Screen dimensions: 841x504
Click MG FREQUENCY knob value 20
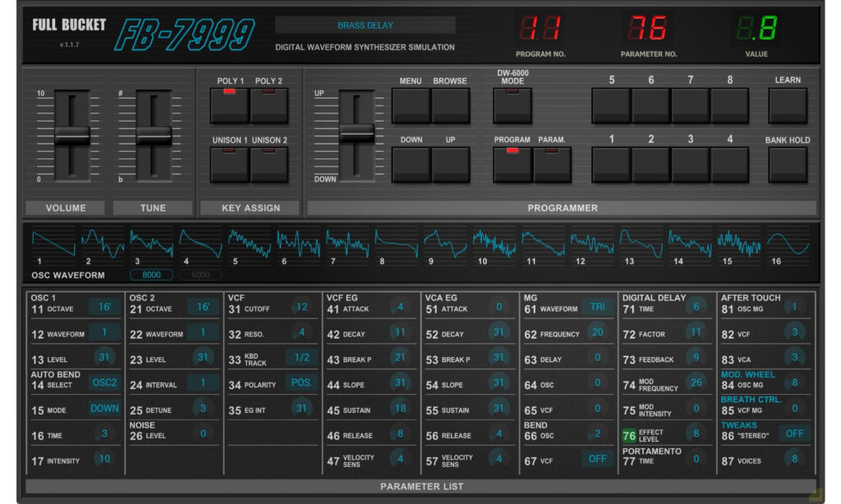tap(598, 332)
